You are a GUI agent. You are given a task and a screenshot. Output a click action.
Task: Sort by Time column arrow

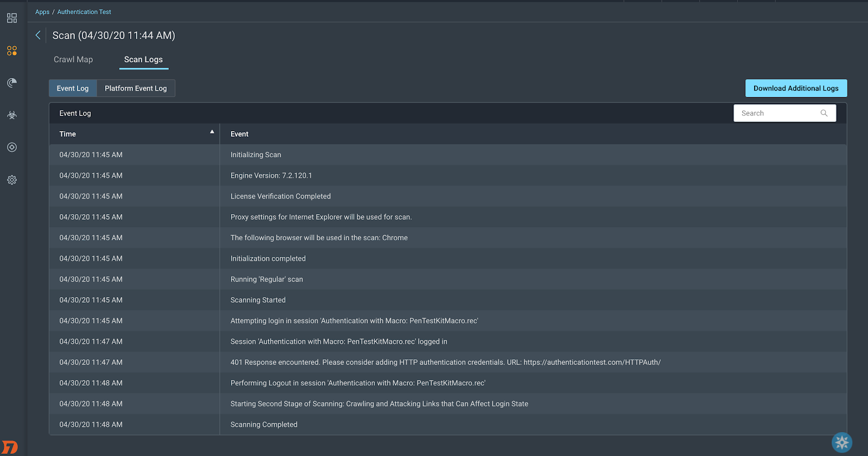212,132
